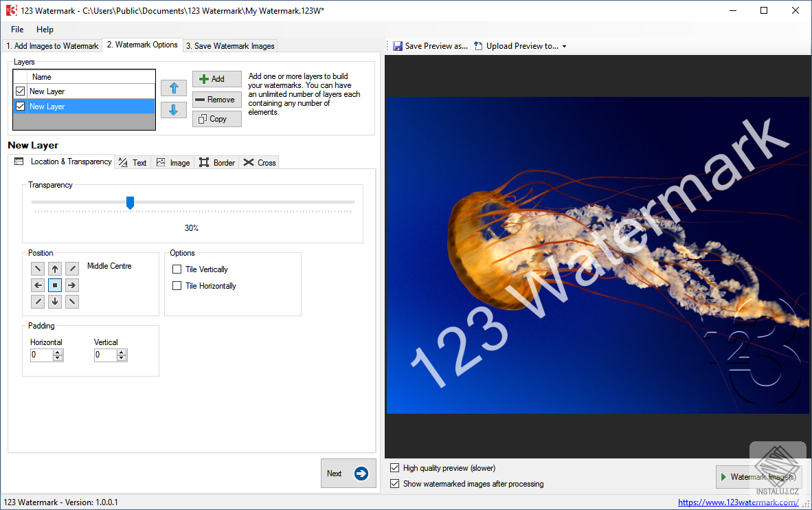
Task: Open the File menu
Action: [x=17, y=30]
